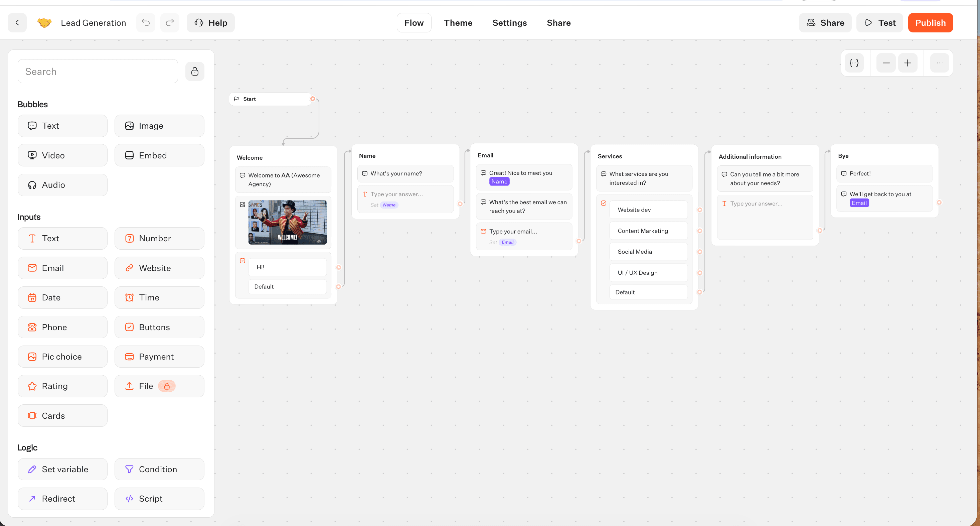Add a Rating input block
The image size is (980, 526).
[x=62, y=386]
